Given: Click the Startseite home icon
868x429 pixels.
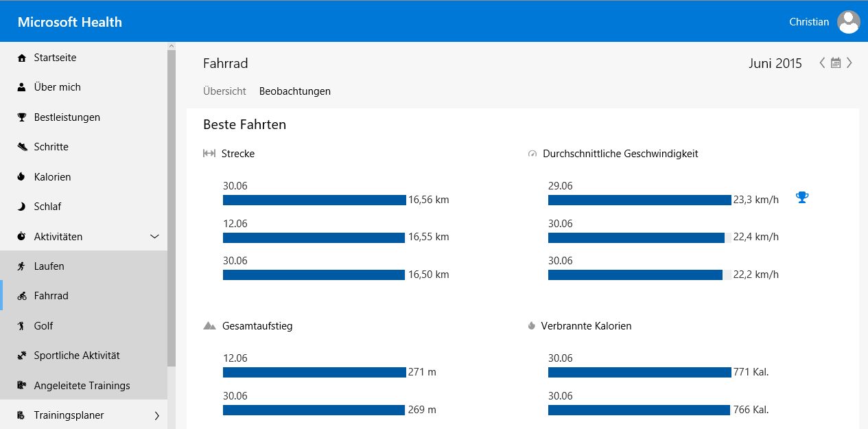Looking at the screenshot, I should click(x=21, y=58).
